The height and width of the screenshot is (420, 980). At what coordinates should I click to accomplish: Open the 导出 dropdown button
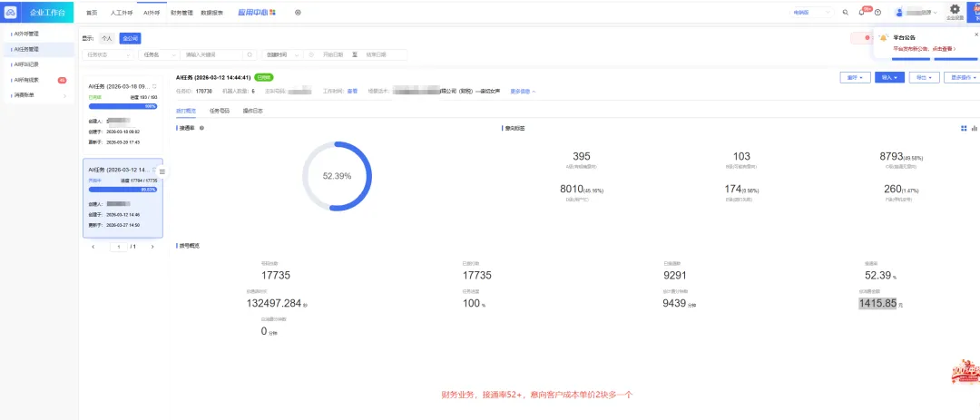[925, 77]
